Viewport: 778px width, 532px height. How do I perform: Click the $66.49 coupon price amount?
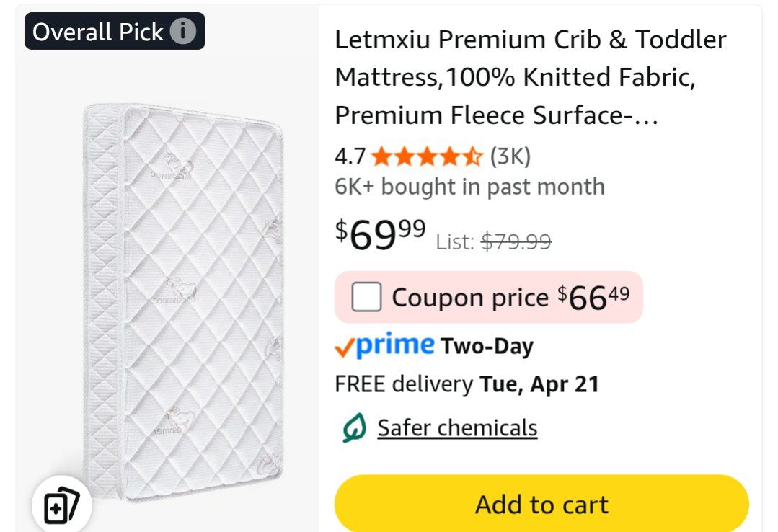tap(593, 297)
